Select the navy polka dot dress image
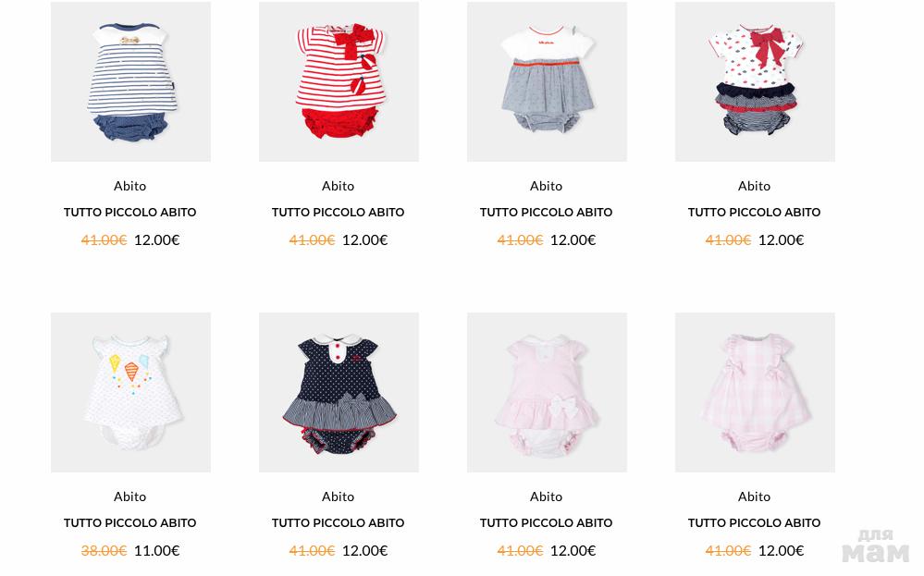The image size is (924, 576). [x=339, y=392]
